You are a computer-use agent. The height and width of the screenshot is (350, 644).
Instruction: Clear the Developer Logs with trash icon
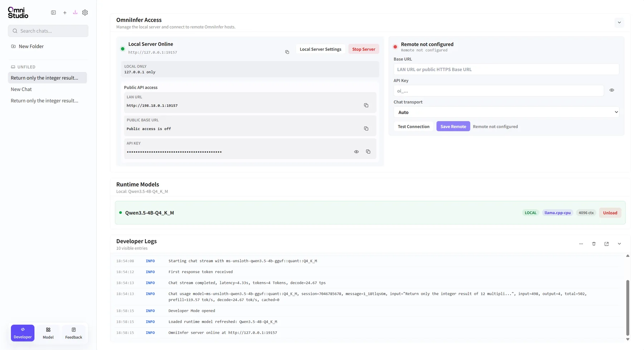(594, 244)
